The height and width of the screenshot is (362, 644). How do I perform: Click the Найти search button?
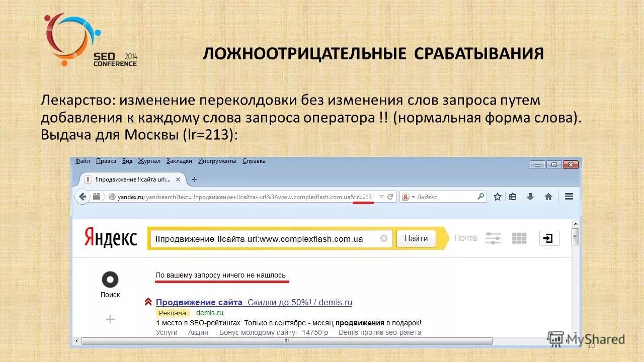[416, 239]
